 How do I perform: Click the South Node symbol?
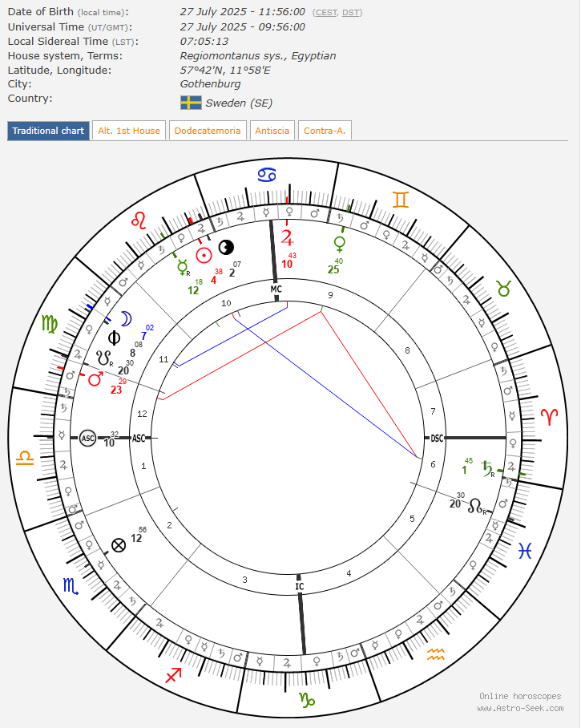point(104,358)
